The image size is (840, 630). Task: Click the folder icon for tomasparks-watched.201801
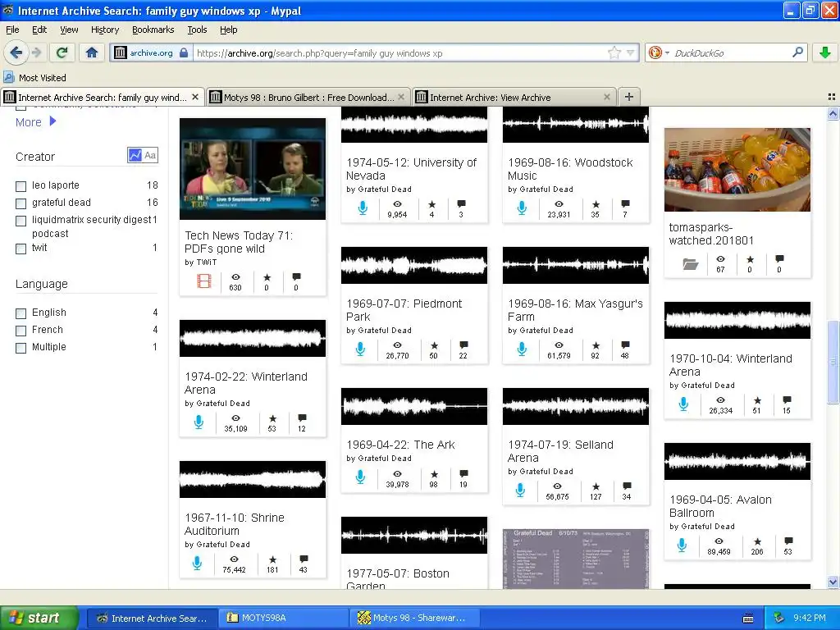click(690, 263)
